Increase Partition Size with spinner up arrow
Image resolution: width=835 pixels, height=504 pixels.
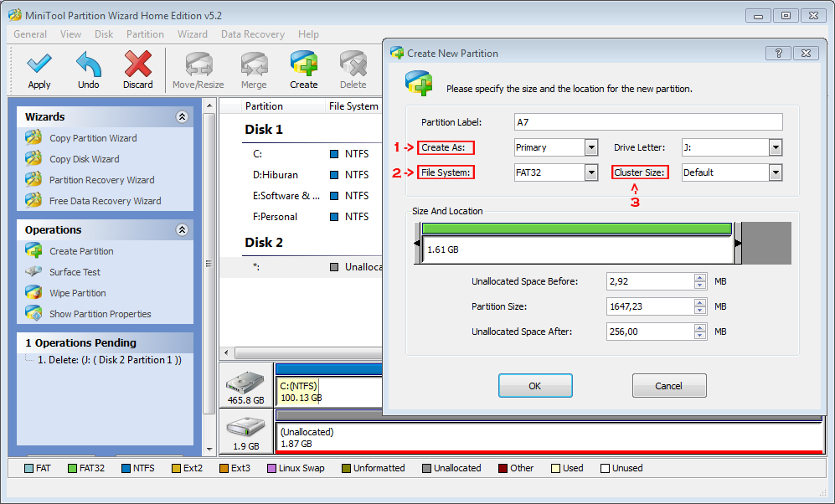tap(700, 302)
